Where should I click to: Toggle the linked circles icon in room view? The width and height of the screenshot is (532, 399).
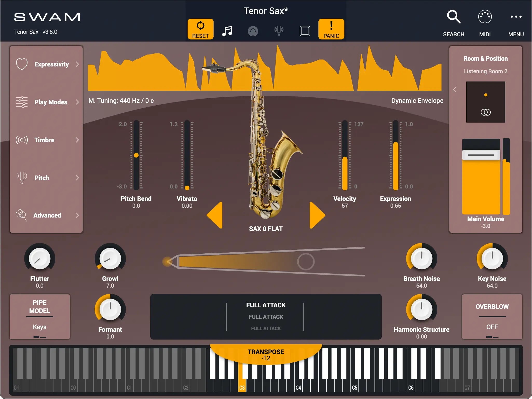pyautogui.click(x=486, y=112)
